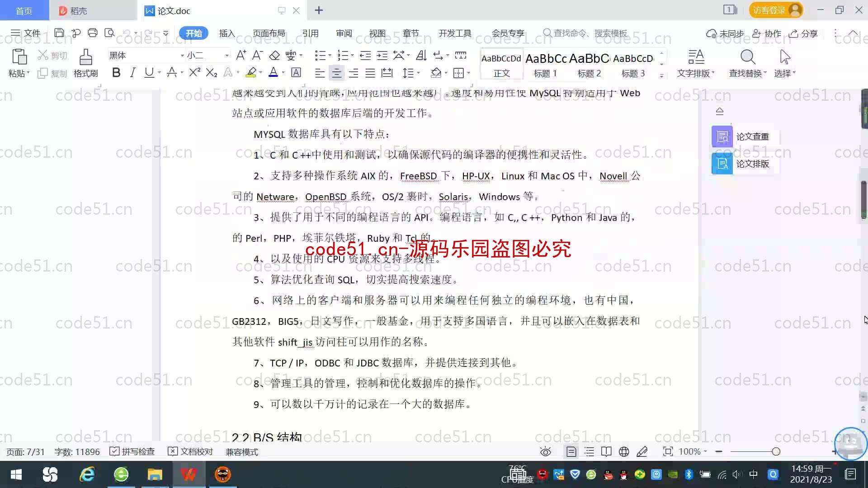Open File Explorer from taskbar
Image resolution: width=868 pixels, height=488 pixels.
(155, 474)
